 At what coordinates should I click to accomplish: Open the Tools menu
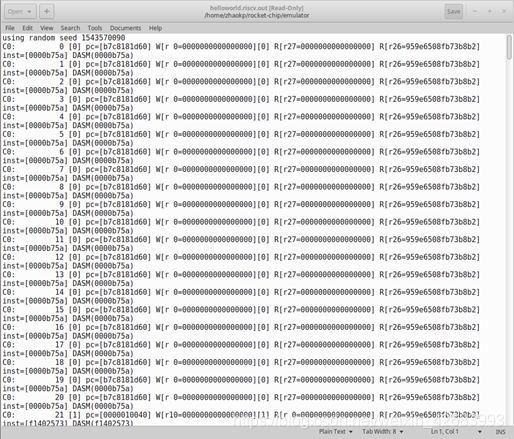[95, 28]
